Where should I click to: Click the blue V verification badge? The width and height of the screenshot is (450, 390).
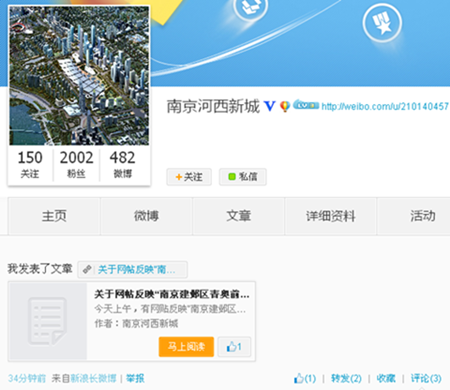[269, 106]
